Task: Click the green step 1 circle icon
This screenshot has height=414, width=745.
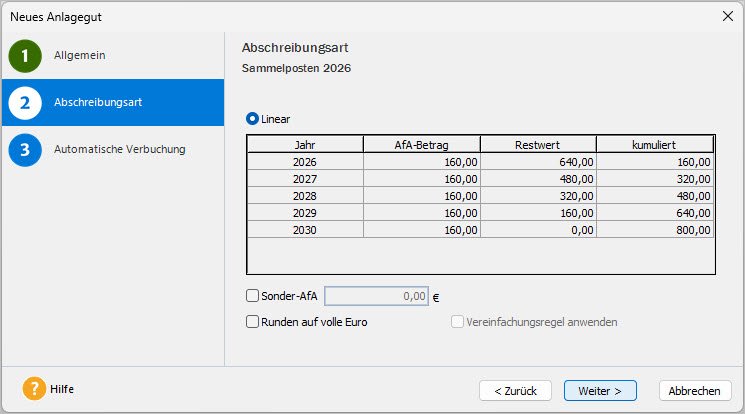Action: [x=25, y=56]
